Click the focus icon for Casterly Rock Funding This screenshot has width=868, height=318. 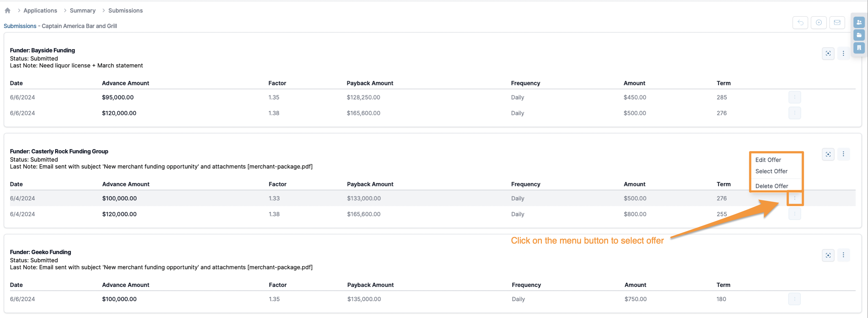click(828, 155)
